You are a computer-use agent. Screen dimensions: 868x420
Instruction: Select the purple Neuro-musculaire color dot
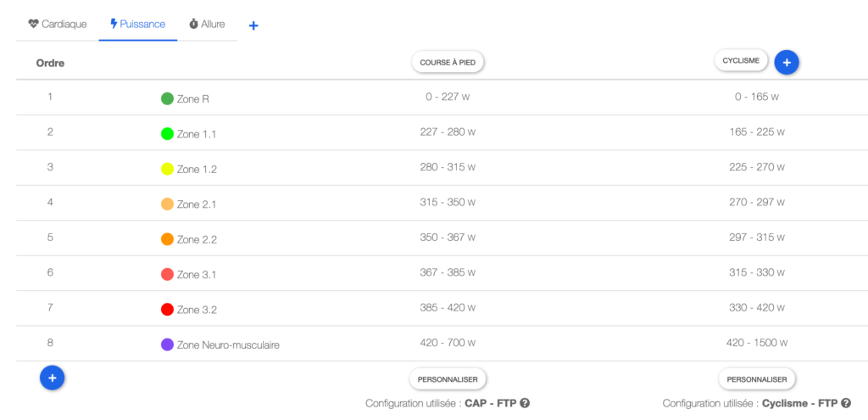(167, 344)
